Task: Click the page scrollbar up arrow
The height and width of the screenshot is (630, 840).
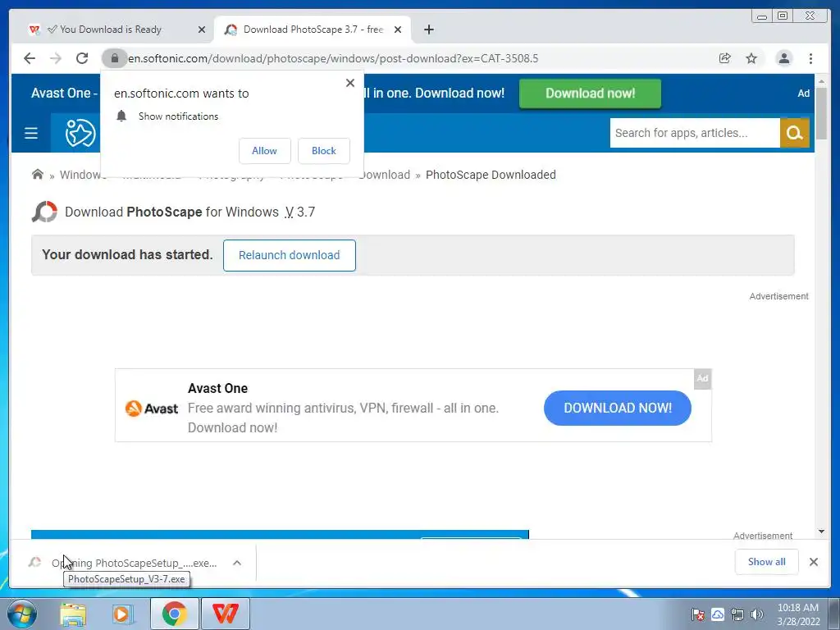Action: pos(821,81)
